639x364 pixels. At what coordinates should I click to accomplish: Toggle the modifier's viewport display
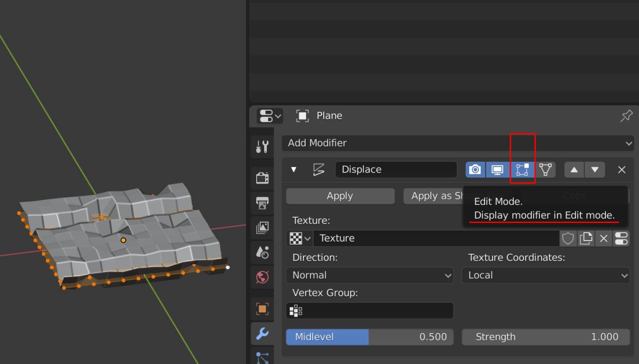point(497,170)
